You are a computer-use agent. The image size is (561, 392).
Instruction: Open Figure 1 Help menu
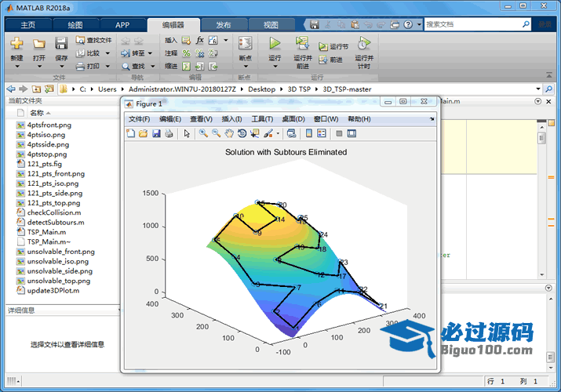click(x=359, y=119)
